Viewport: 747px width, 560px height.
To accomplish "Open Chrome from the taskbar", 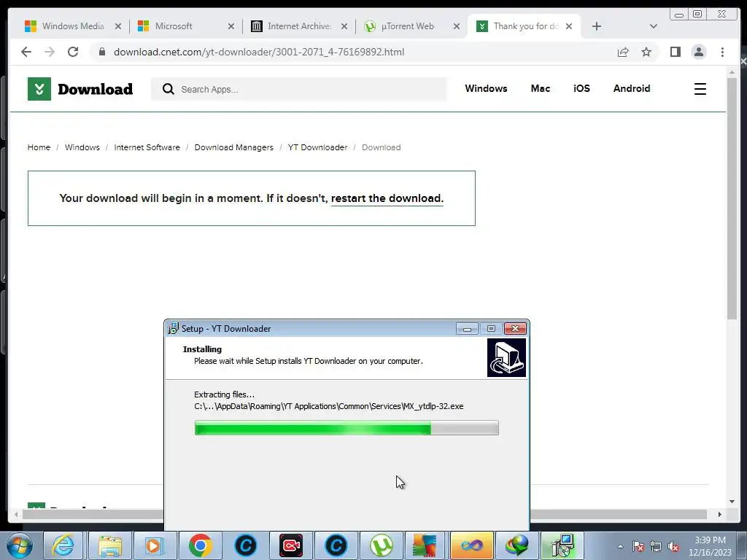I will point(200,545).
